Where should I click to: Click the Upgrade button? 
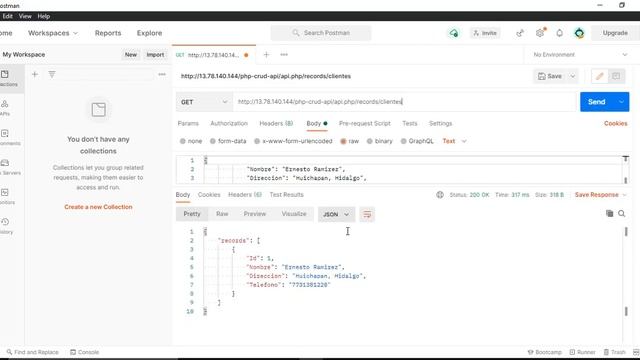click(615, 33)
